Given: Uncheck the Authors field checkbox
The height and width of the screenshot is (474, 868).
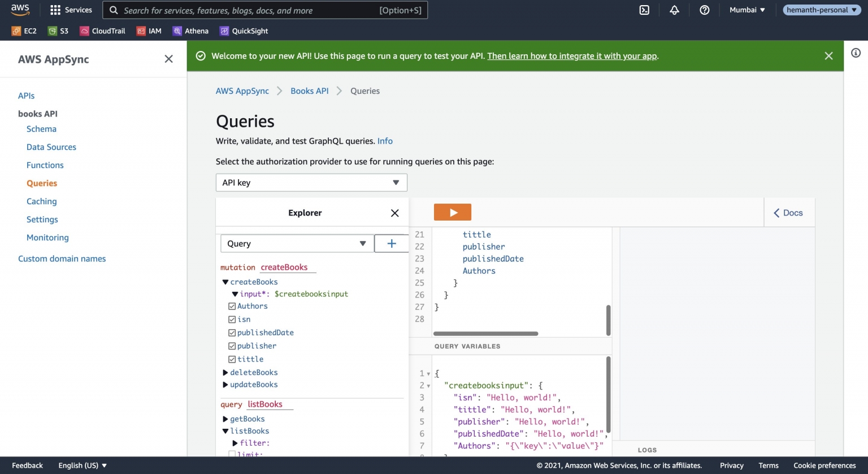Looking at the screenshot, I should [x=232, y=306].
